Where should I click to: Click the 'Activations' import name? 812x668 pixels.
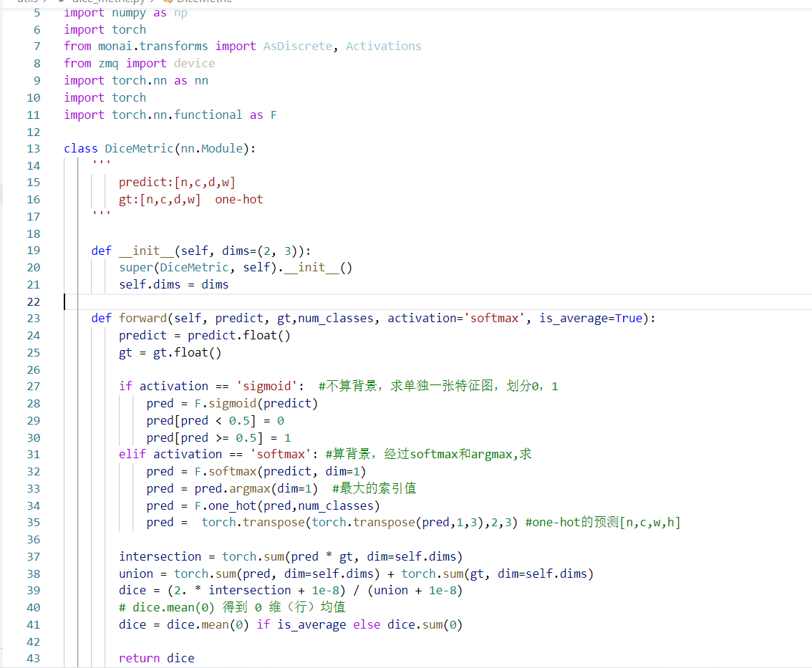[384, 46]
